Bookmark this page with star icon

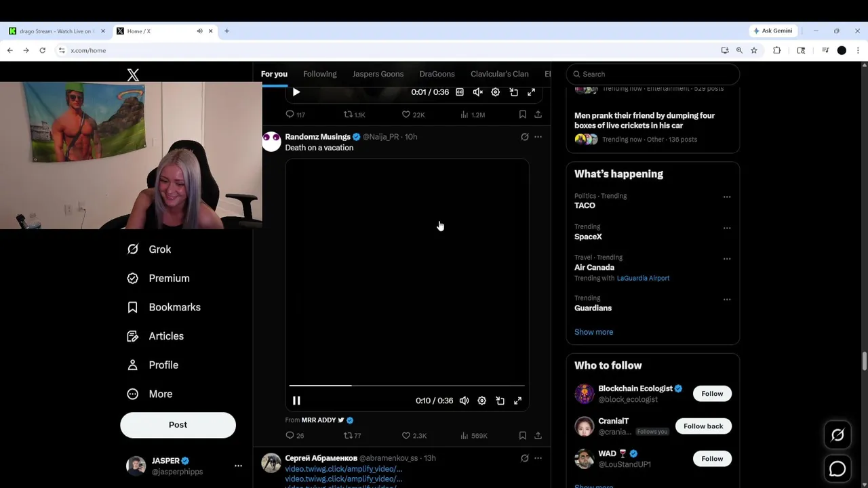[753, 50]
